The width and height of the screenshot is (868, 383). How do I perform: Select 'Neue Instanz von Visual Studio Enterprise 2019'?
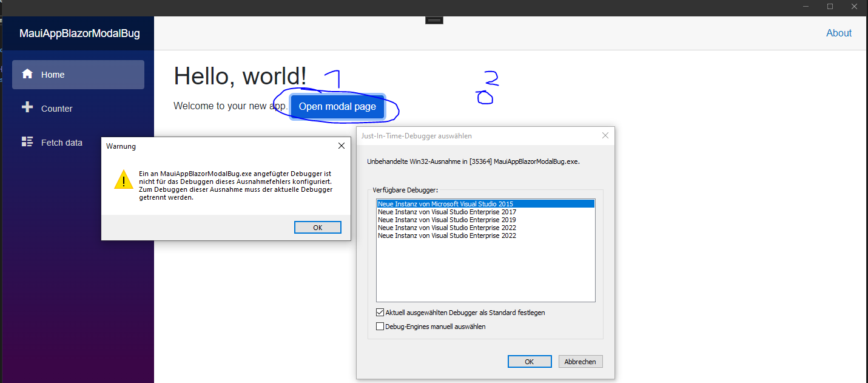tap(485, 220)
